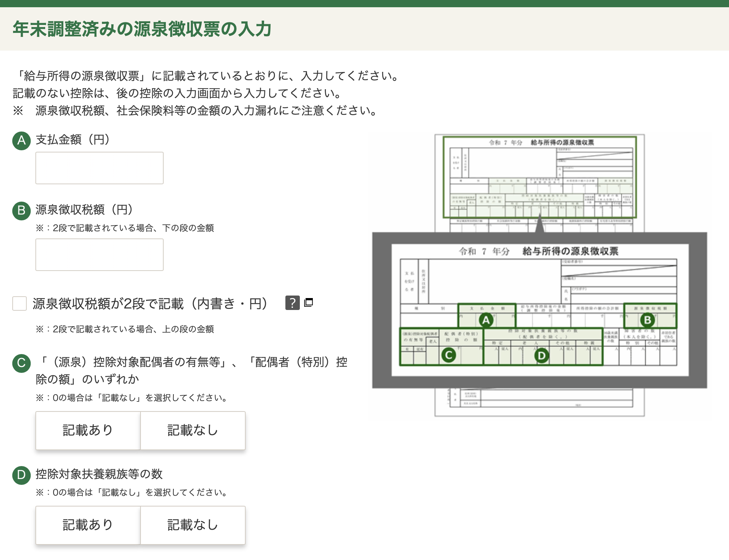Click the question mark help icon
This screenshot has width=729, height=560.
click(x=292, y=303)
